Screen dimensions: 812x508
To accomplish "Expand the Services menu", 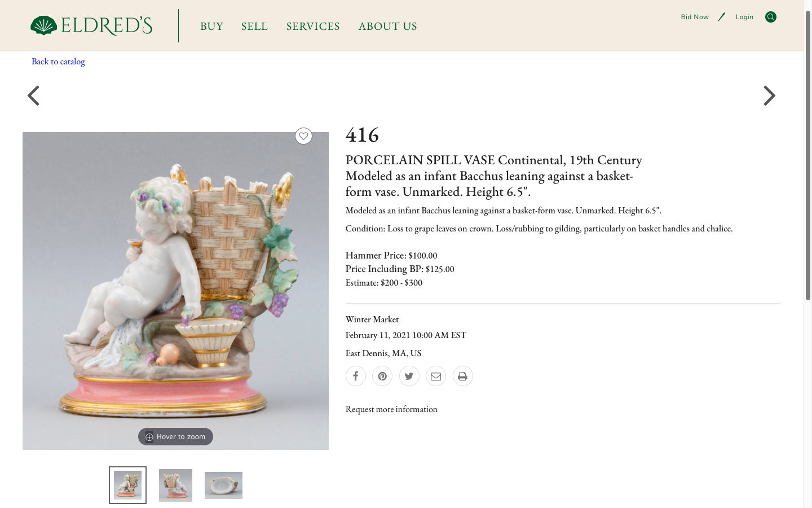I will click(313, 27).
